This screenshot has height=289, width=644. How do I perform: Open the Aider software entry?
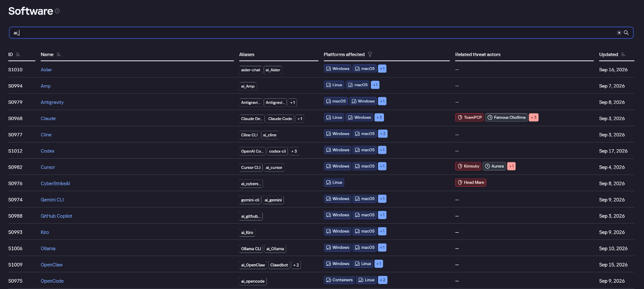[x=46, y=69]
